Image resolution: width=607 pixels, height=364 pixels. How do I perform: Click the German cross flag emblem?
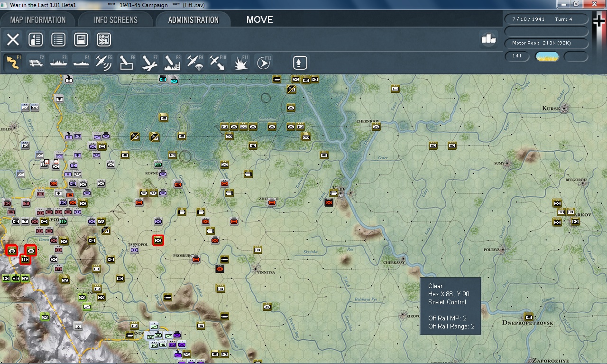tap(599, 21)
